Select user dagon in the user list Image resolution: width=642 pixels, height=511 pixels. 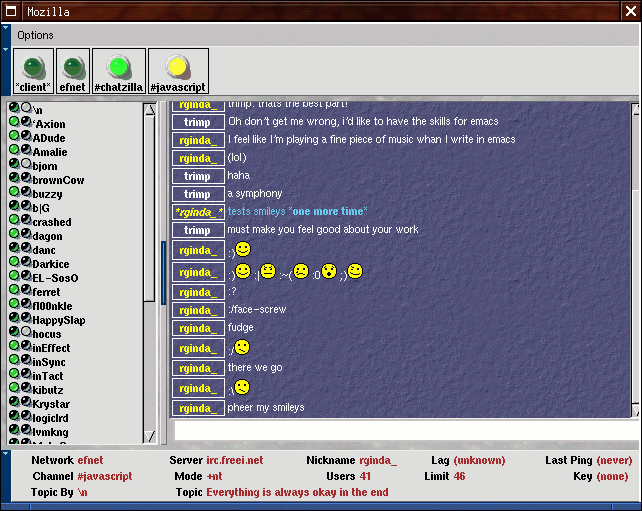pos(47,236)
